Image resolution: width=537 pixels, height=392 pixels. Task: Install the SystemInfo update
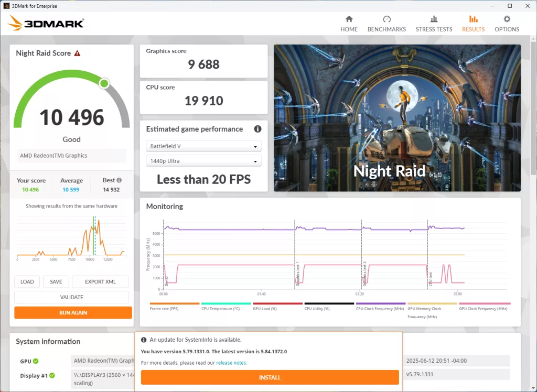[x=270, y=377]
